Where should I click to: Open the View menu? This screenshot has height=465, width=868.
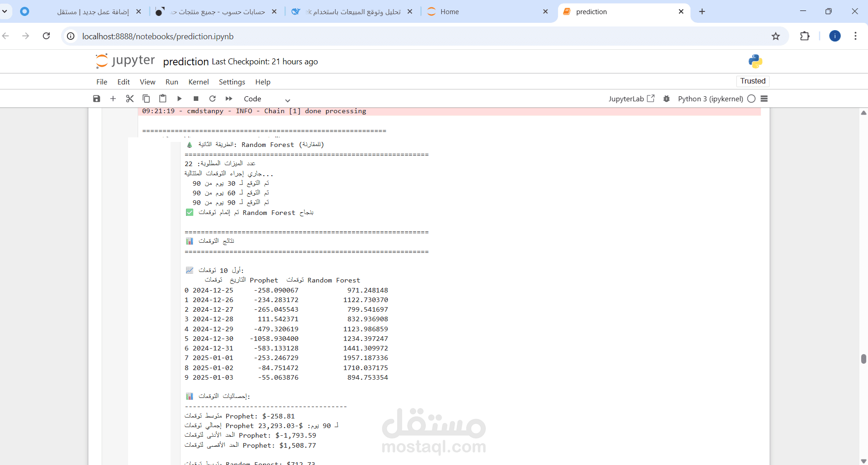(148, 82)
